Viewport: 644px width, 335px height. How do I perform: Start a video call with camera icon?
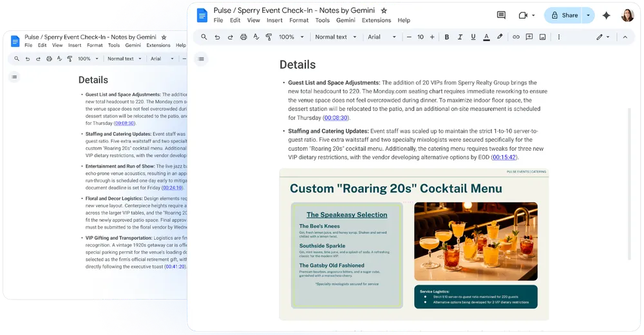coord(523,15)
